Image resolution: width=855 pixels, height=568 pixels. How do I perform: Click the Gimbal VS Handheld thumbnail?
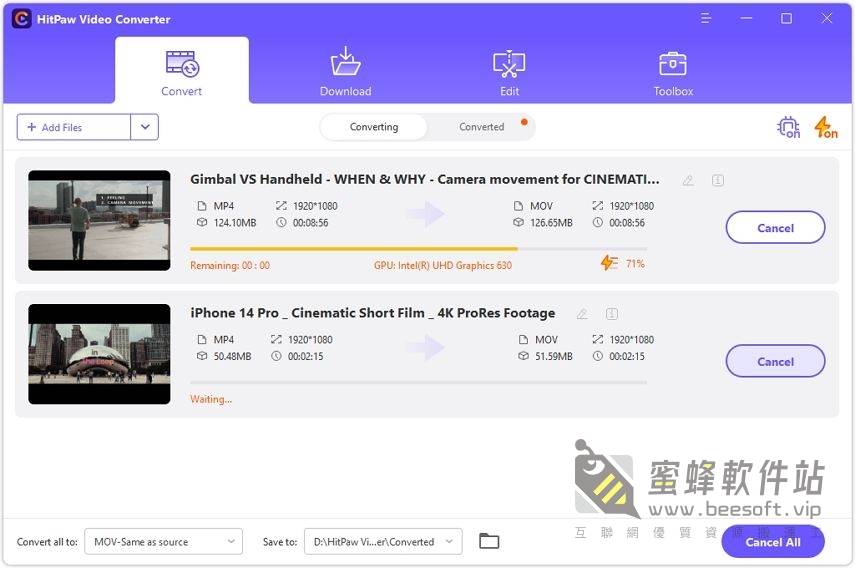coord(99,220)
